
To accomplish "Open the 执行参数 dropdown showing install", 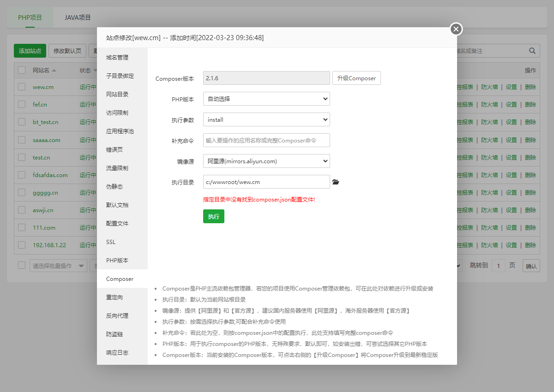I will point(266,119).
